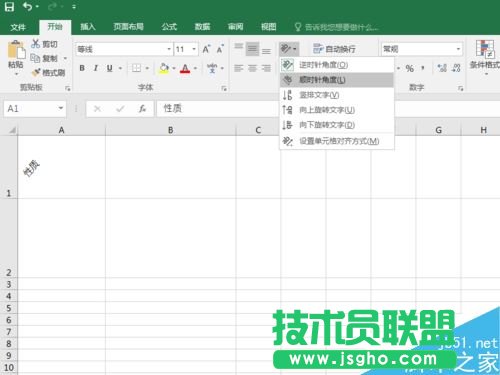Viewport: 500px width, 375px height.
Task: Click the Paste (粘贴) clipboard icon
Action: click(x=16, y=50)
